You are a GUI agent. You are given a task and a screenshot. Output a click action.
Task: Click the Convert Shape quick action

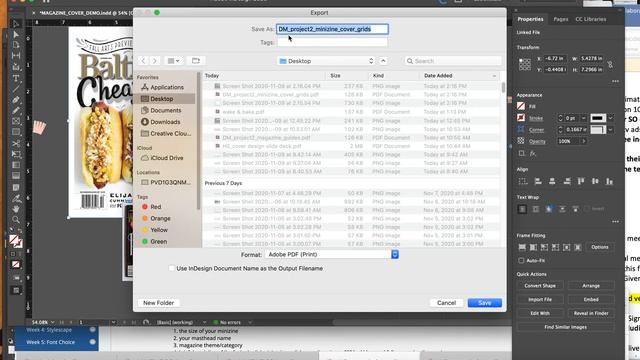pos(540,286)
